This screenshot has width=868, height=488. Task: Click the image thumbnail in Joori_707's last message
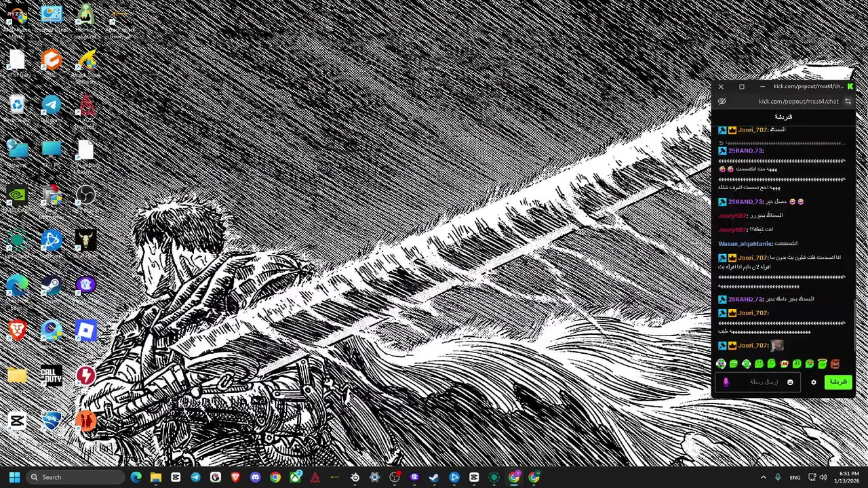click(x=777, y=346)
